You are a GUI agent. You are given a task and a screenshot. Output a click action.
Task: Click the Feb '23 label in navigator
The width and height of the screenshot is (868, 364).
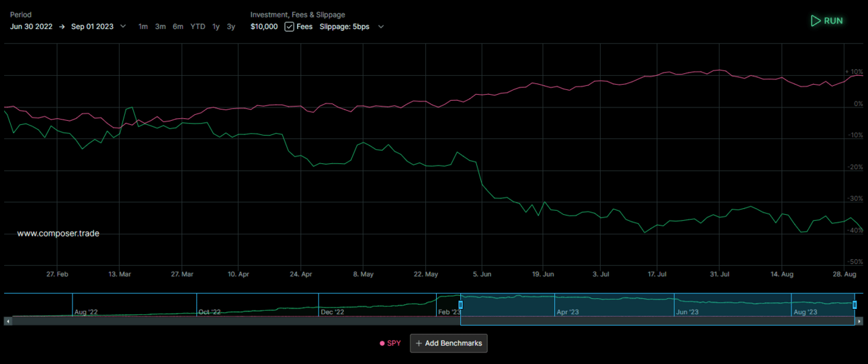pos(450,312)
